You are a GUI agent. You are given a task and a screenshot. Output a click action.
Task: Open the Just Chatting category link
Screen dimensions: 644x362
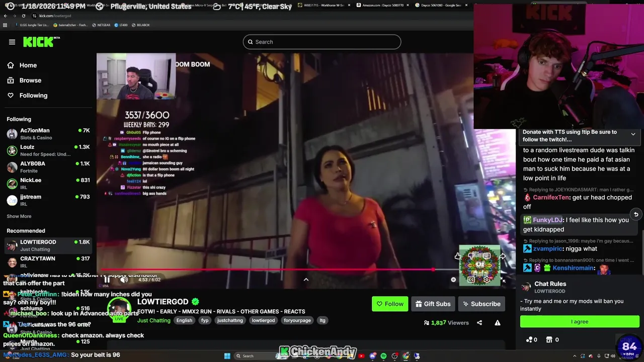(154, 320)
